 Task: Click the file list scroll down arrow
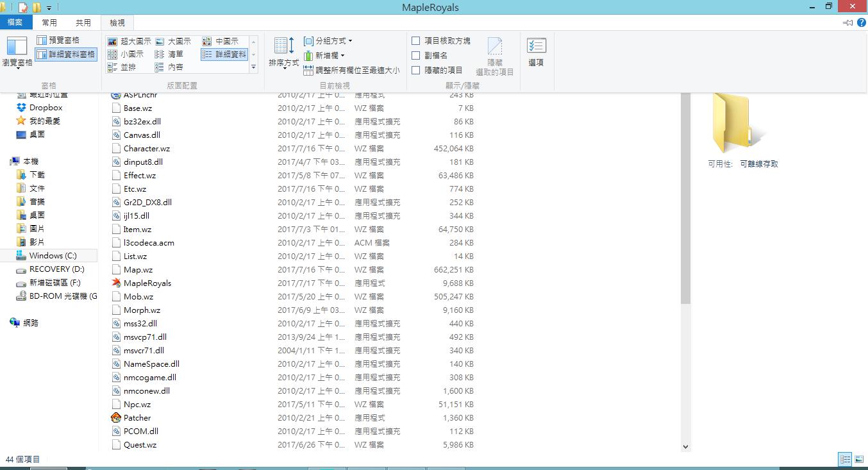pos(685,446)
